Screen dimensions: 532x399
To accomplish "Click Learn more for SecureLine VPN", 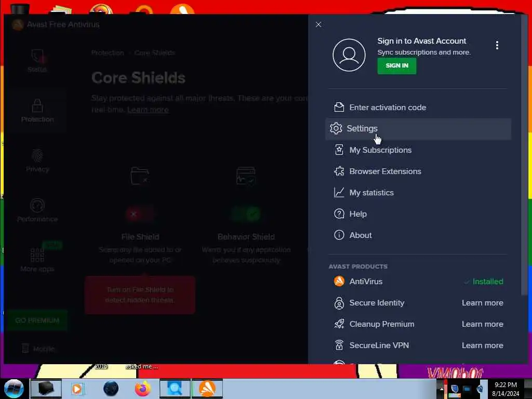I will (x=482, y=345).
